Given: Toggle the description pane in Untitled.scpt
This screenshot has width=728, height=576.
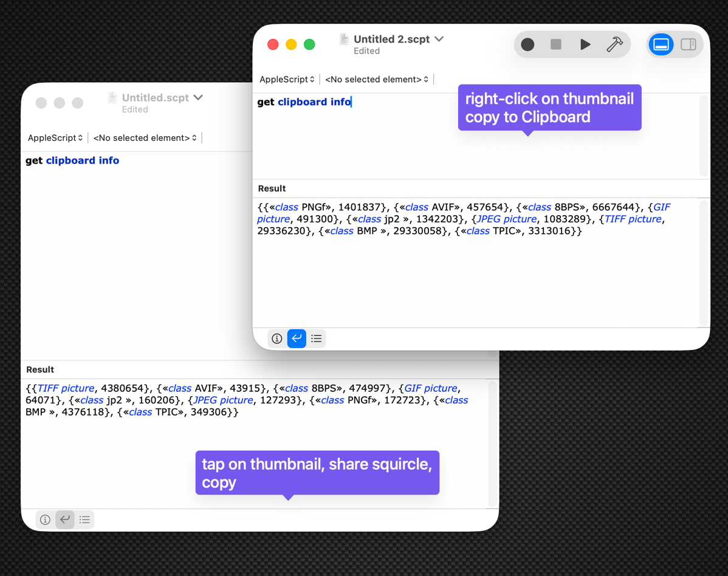Looking at the screenshot, I should pos(44,519).
